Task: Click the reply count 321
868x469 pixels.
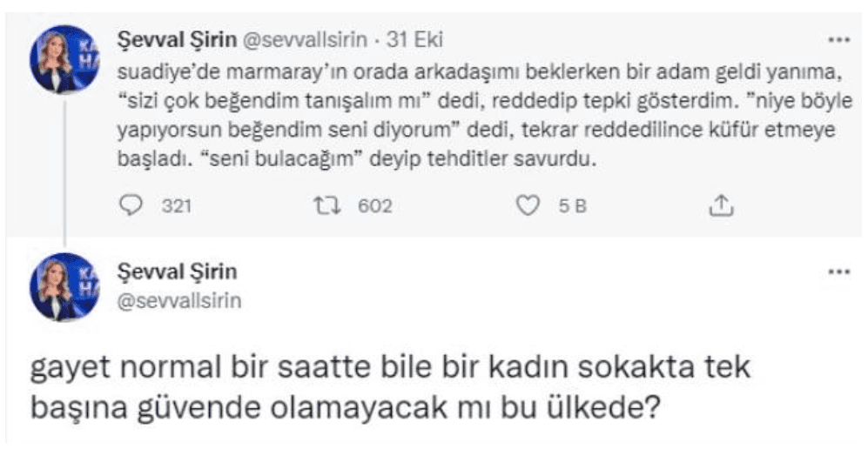Action: [177, 206]
